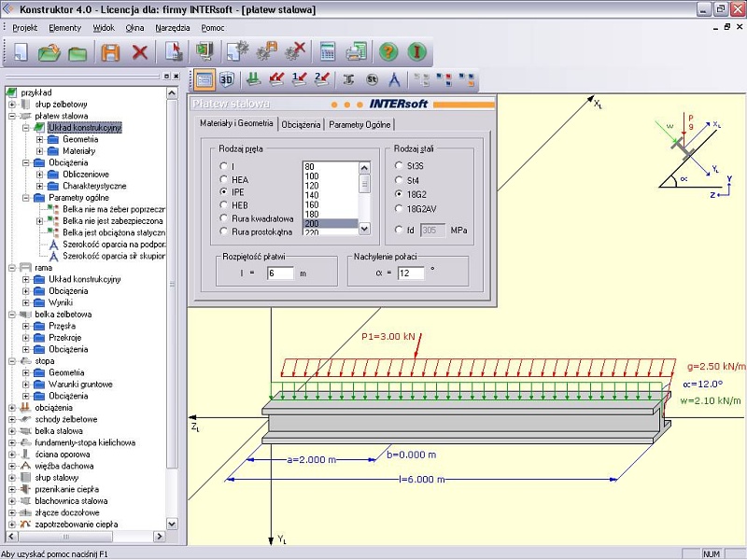
Task: Open the Projekt menu
Action: coord(25,28)
